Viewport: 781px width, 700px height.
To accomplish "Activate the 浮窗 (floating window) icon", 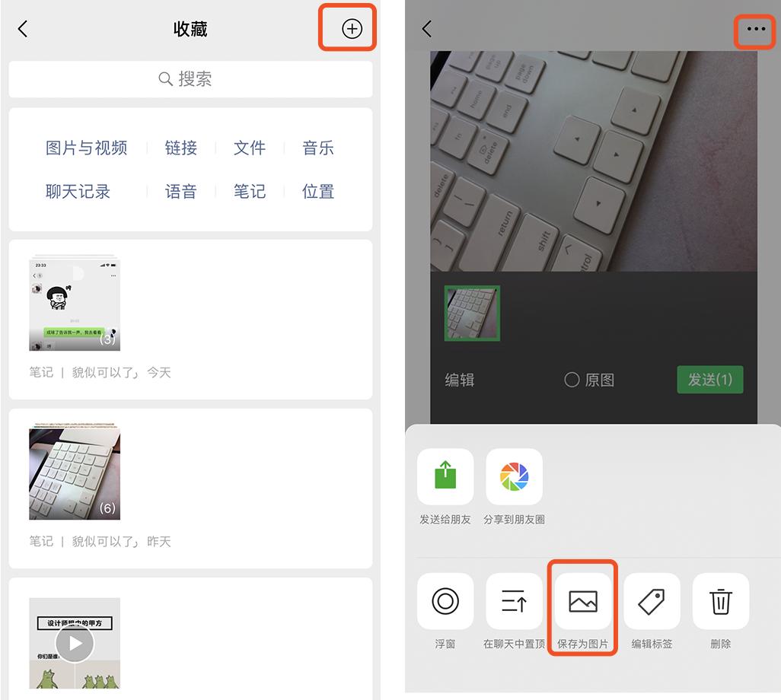I will coord(445,602).
